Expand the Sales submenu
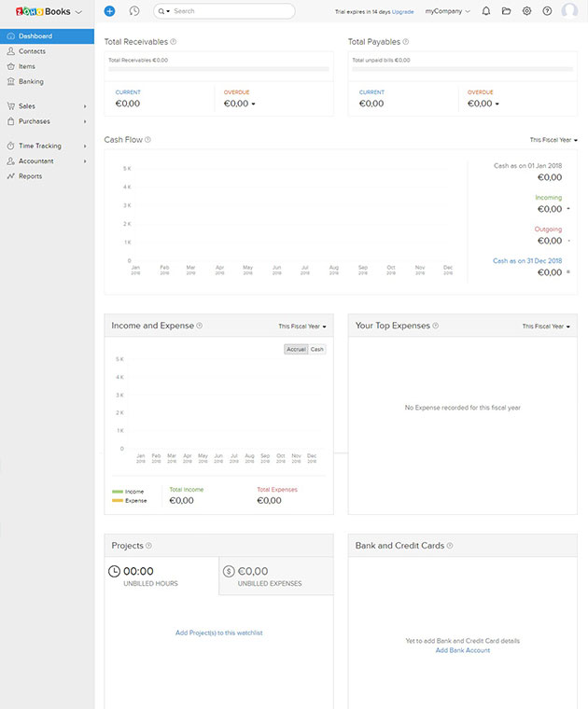588x709 pixels. (47, 106)
